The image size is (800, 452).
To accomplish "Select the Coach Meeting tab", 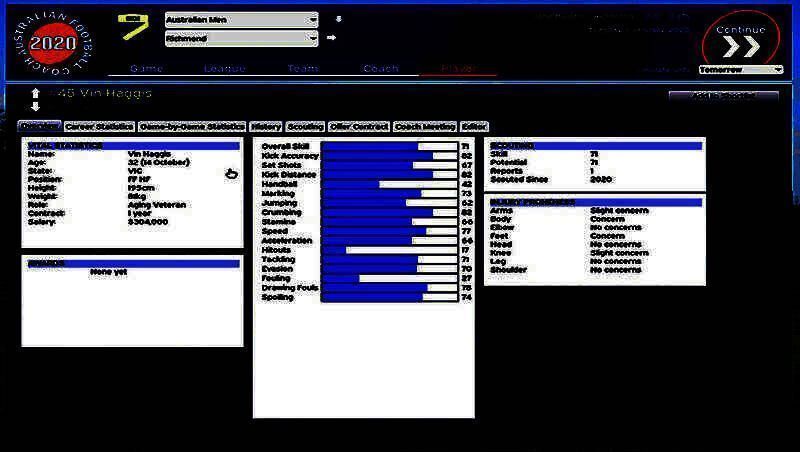I will (425, 127).
